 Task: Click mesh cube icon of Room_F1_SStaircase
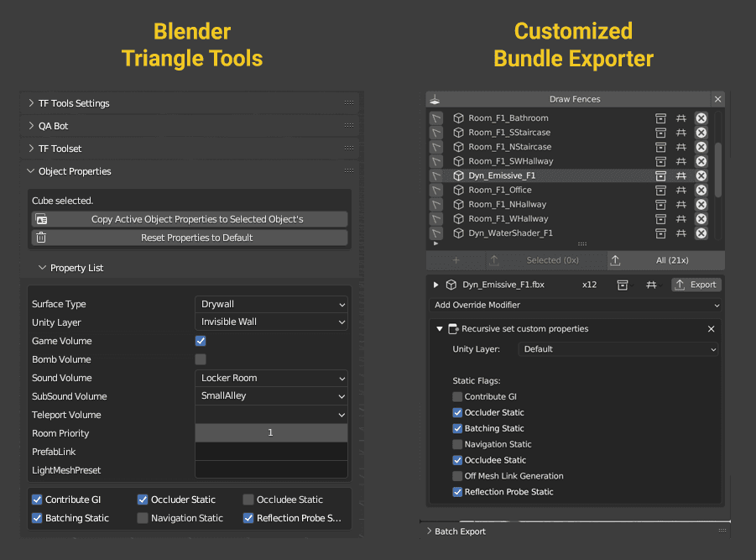pos(458,133)
